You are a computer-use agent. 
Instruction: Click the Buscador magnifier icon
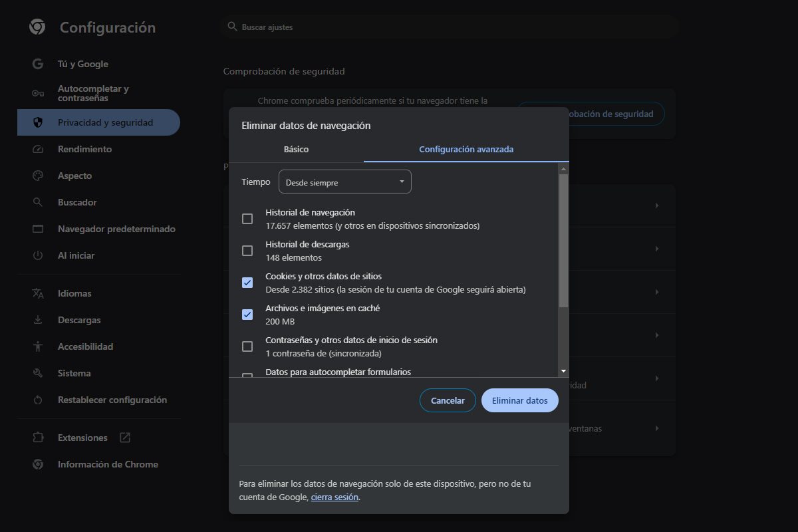[x=37, y=201]
